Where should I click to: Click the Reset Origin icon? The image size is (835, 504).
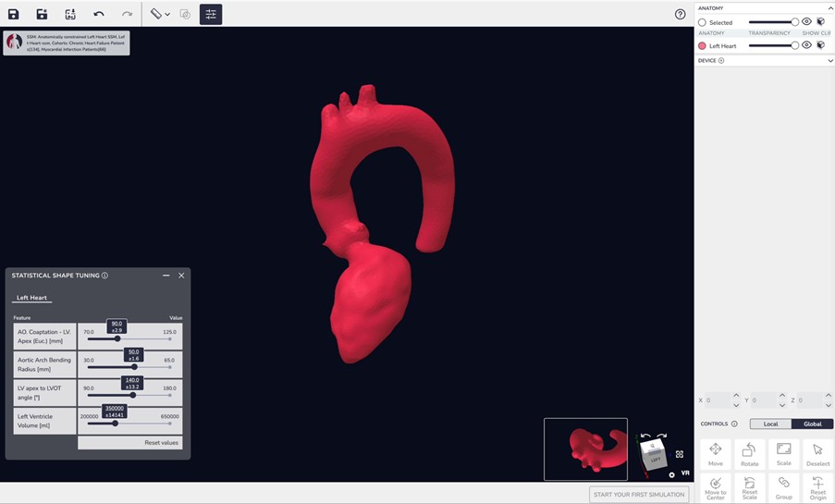click(x=817, y=486)
